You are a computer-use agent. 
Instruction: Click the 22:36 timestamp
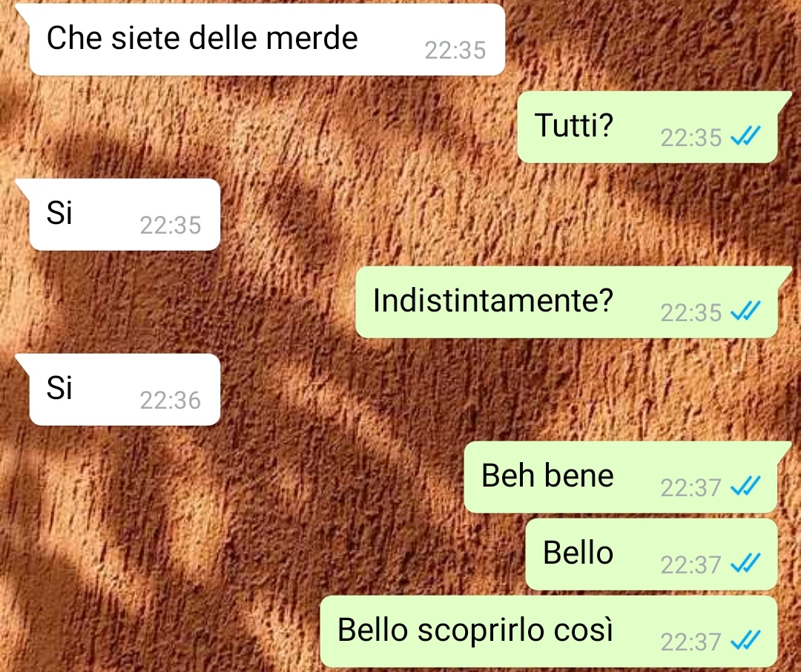tap(170, 400)
